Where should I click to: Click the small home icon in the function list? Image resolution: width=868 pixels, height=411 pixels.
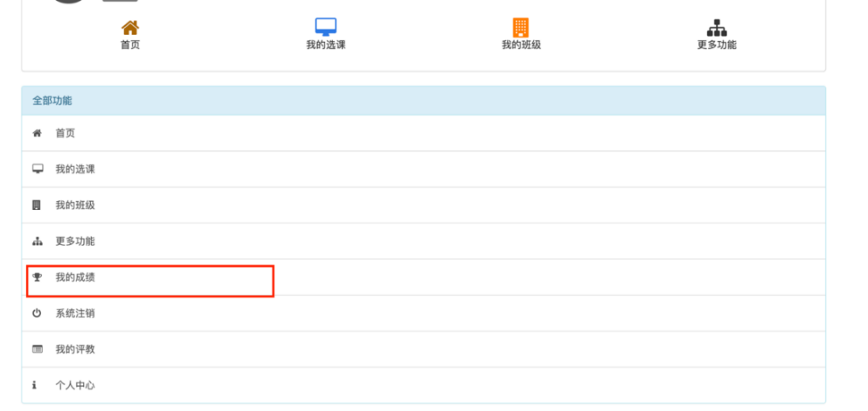coord(37,133)
